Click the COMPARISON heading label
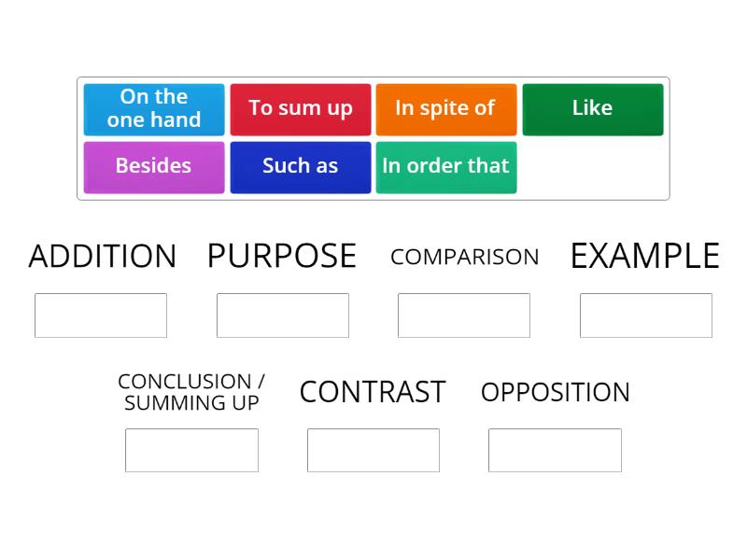This screenshot has height=560, width=747. tap(464, 258)
